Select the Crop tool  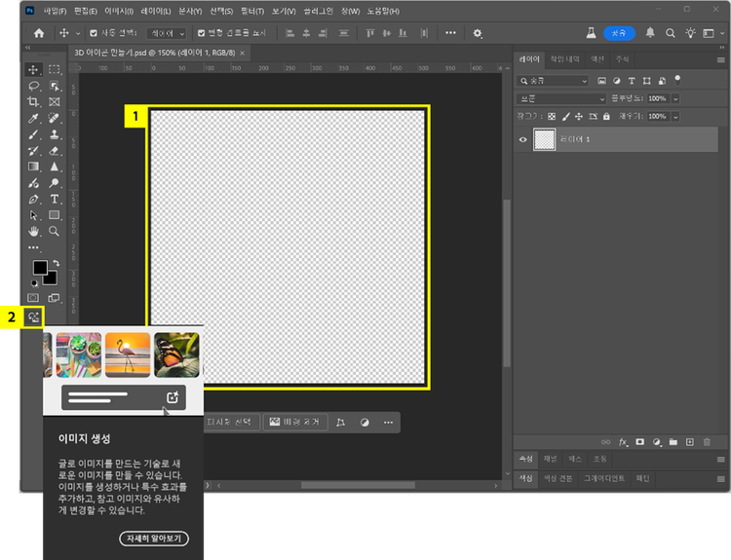(33, 101)
